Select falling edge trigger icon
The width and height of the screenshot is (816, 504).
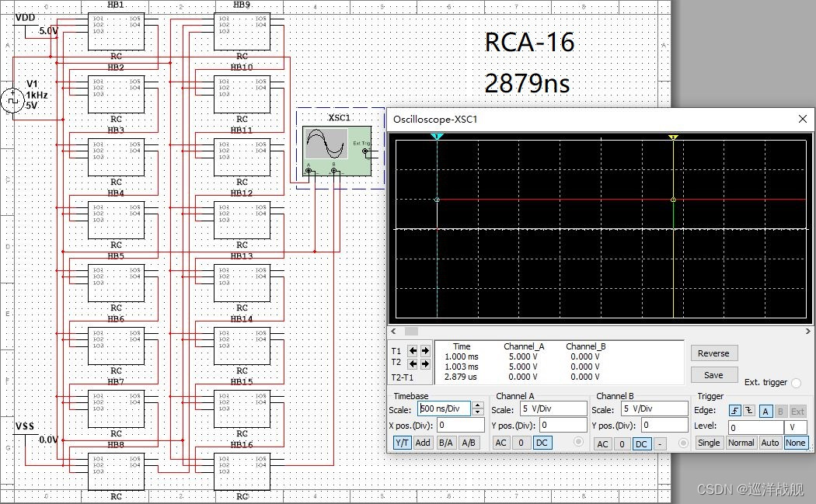coord(748,411)
